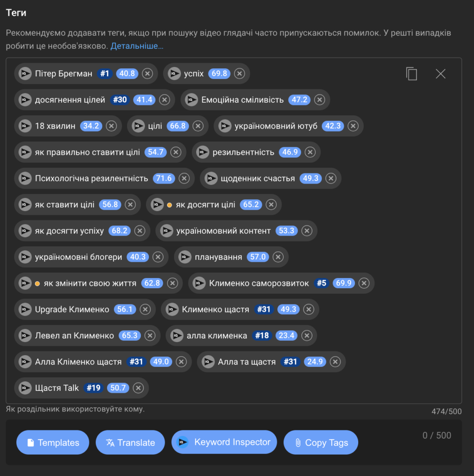Copy all tags with the clipboard icon
474x476 pixels.
pos(412,74)
